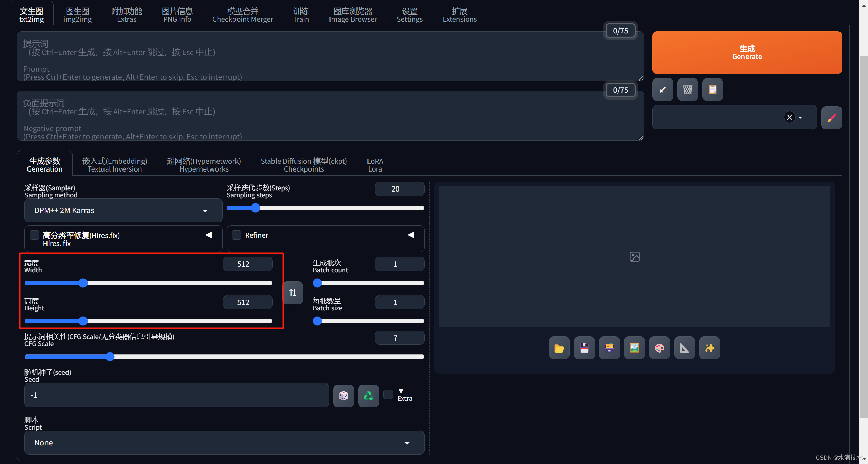Open the styles dropdown arrow
Image resolution: width=868 pixels, height=464 pixels.
coord(800,118)
